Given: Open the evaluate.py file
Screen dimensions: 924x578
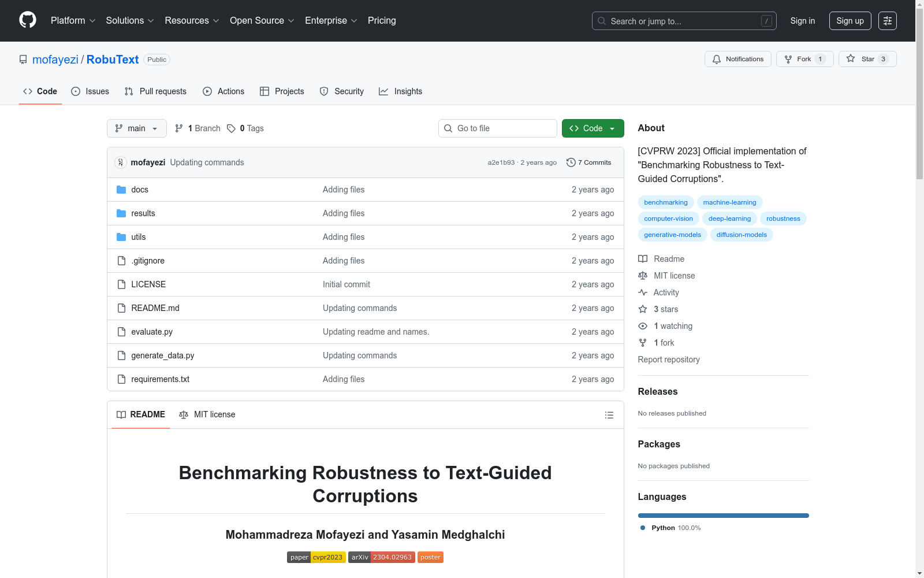Looking at the screenshot, I should click(x=152, y=332).
